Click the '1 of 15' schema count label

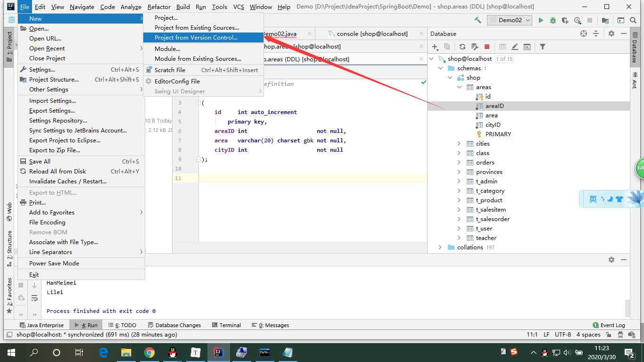tap(504, 59)
